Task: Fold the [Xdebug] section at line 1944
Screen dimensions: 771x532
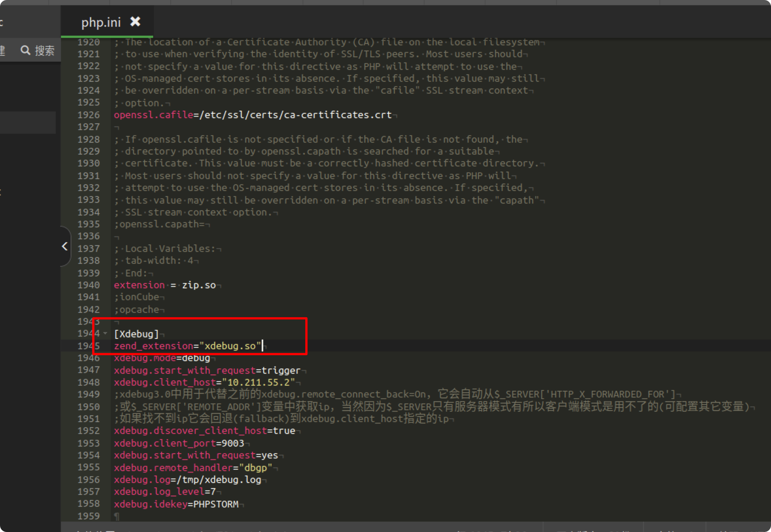Action: [105, 334]
